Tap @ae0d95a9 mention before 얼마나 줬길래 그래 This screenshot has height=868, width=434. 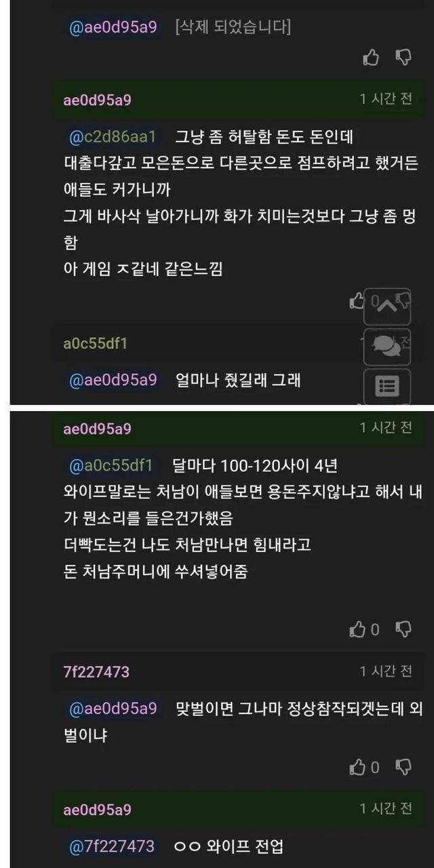[x=113, y=380]
